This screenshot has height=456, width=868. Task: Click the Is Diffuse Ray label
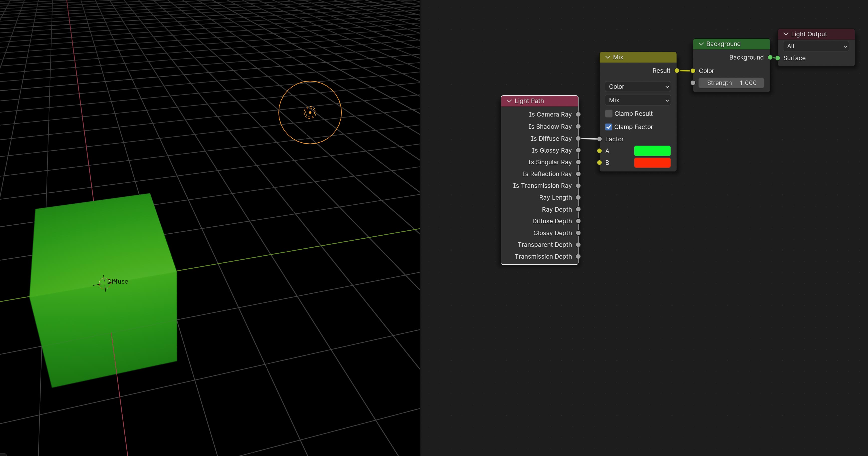pos(551,139)
